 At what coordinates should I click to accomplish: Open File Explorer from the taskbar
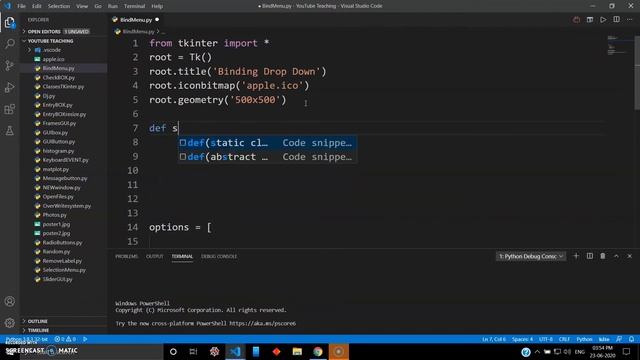tap(297, 351)
